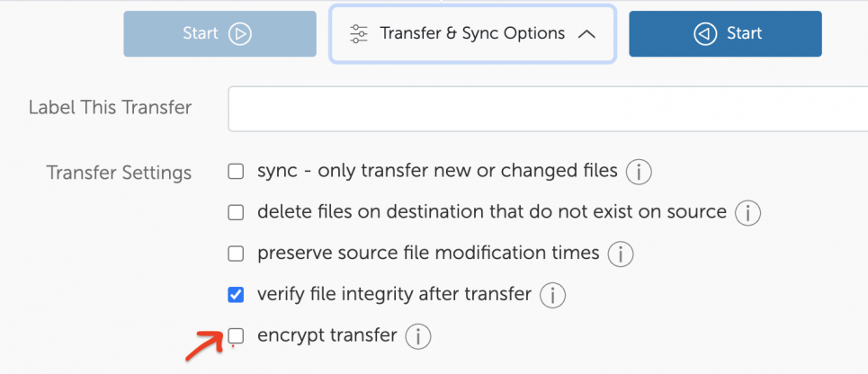868x374 pixels.
Task: Click the right-pointing play icon on left Start
Action: (239, 34)
